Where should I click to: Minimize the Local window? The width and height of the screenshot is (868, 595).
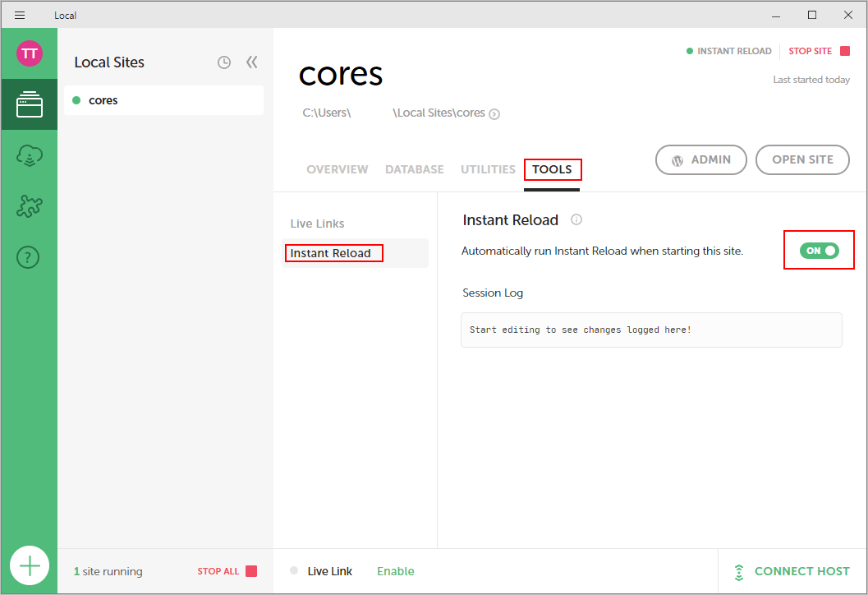(x=776, y=16)
